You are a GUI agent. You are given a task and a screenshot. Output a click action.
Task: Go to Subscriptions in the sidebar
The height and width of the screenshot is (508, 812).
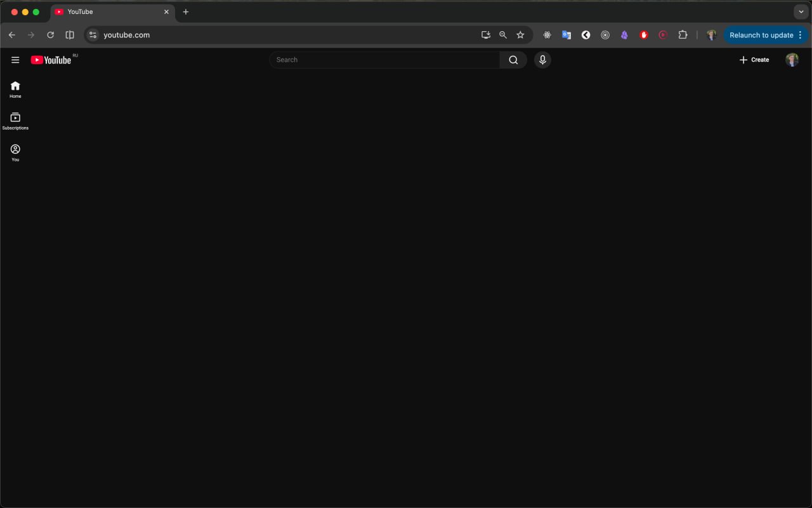[15, 121]
